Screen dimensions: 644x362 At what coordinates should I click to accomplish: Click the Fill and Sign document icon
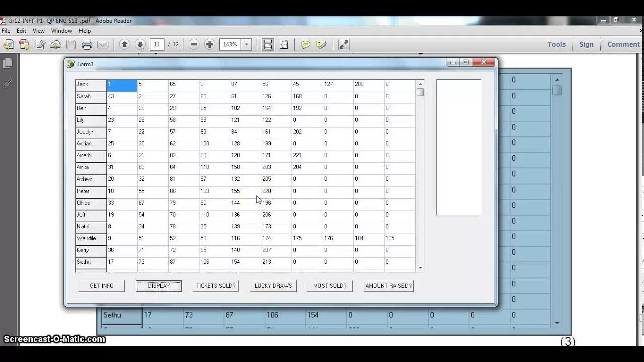(40, 44)
